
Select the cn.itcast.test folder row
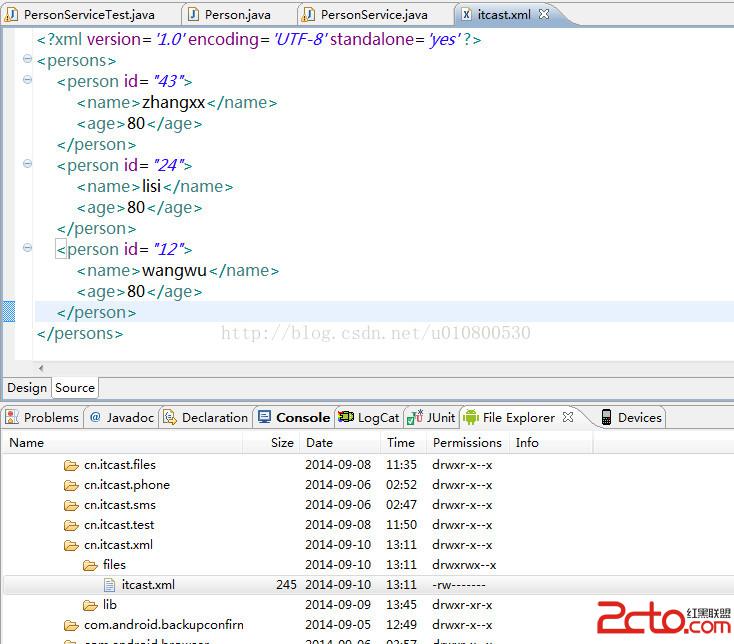[118, 525]
